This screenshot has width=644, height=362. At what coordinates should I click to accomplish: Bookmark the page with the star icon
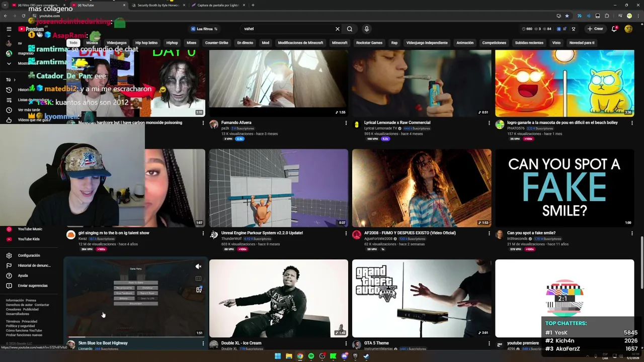pyautogui.click(x=567, y=16)
